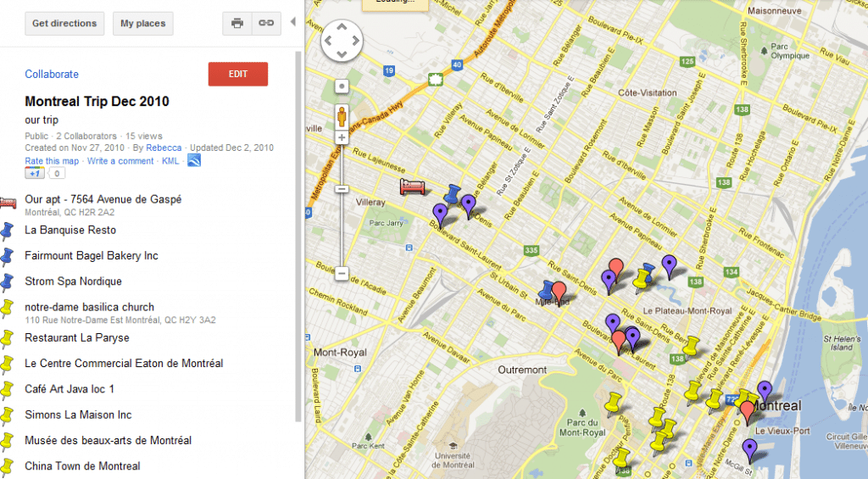
Task: Pan the map right with arrow control
Action: [355, 41]
